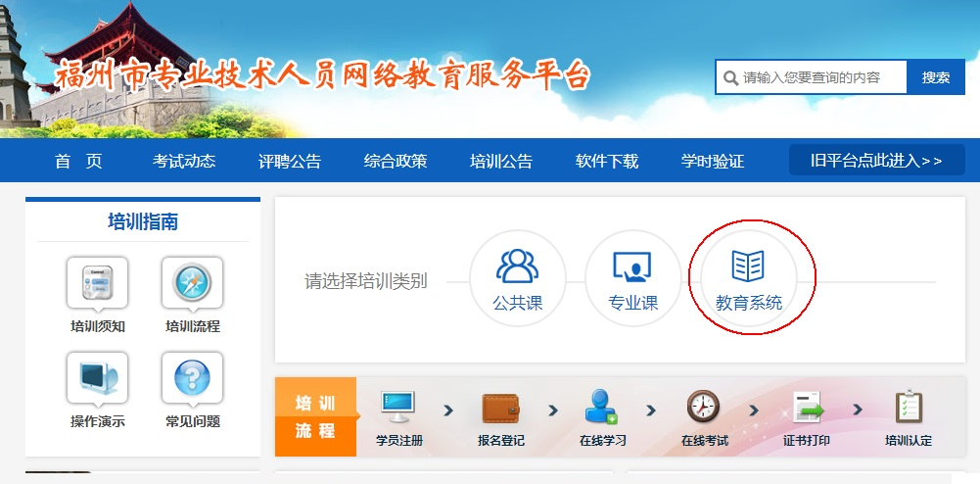This screenshot has width=980, height=484.
Task: Open 综合政策 navigation item
Action: [396, 162]
